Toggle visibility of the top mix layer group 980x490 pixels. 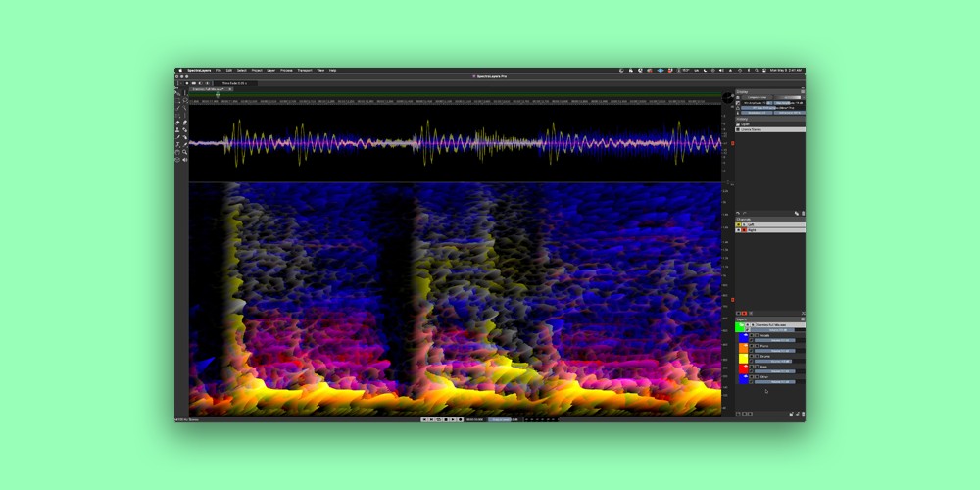pyautogui.click(x=748, y=325)
